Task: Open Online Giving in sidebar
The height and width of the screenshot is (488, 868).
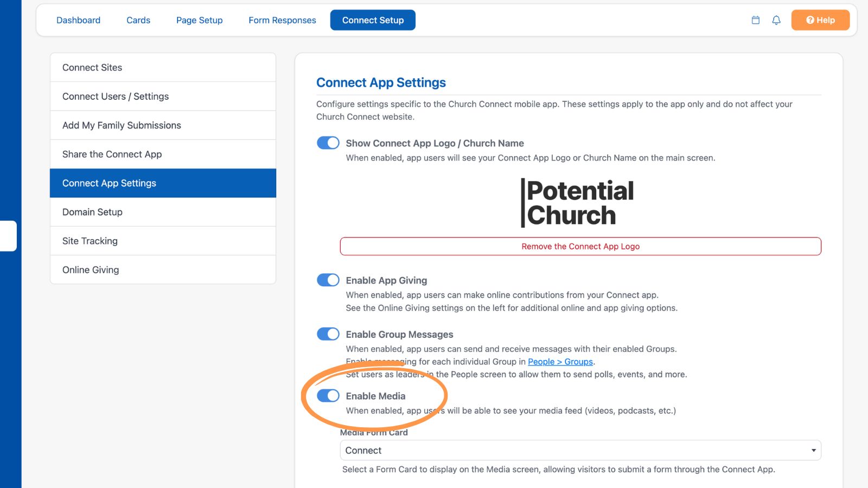Action: coord(163,269)
